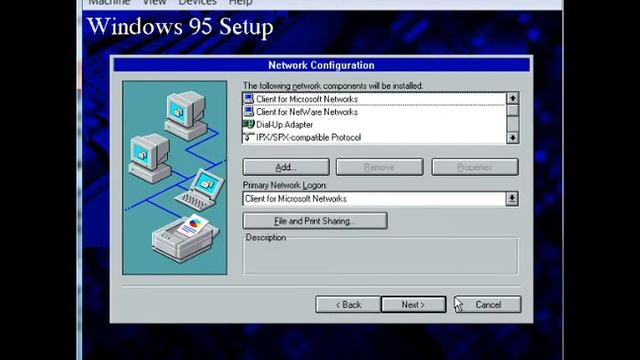This screenshot has height=360, width=640.
Task: Click the Properties button
Action: point(475,167)
